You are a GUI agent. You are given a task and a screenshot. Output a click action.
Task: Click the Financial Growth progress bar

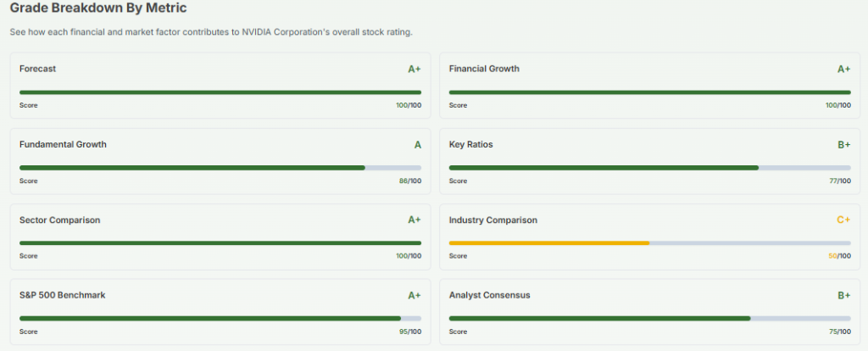click(x=650, y=92)
